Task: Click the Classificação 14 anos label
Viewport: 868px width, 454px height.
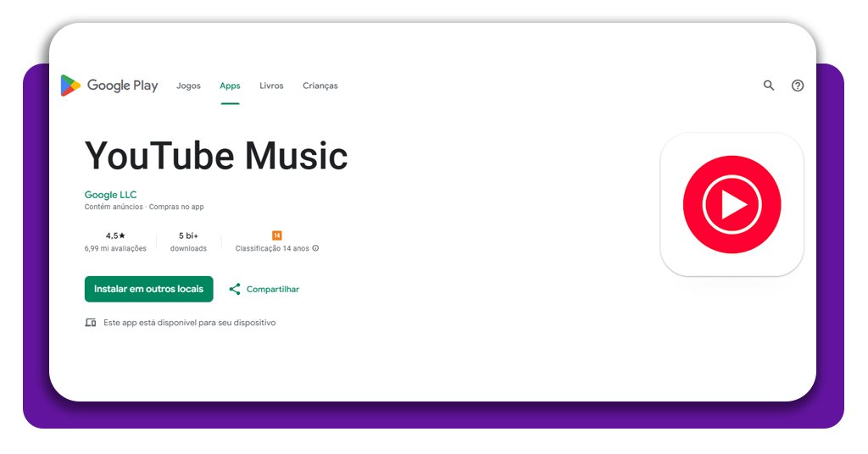Action: pos(272,249)
